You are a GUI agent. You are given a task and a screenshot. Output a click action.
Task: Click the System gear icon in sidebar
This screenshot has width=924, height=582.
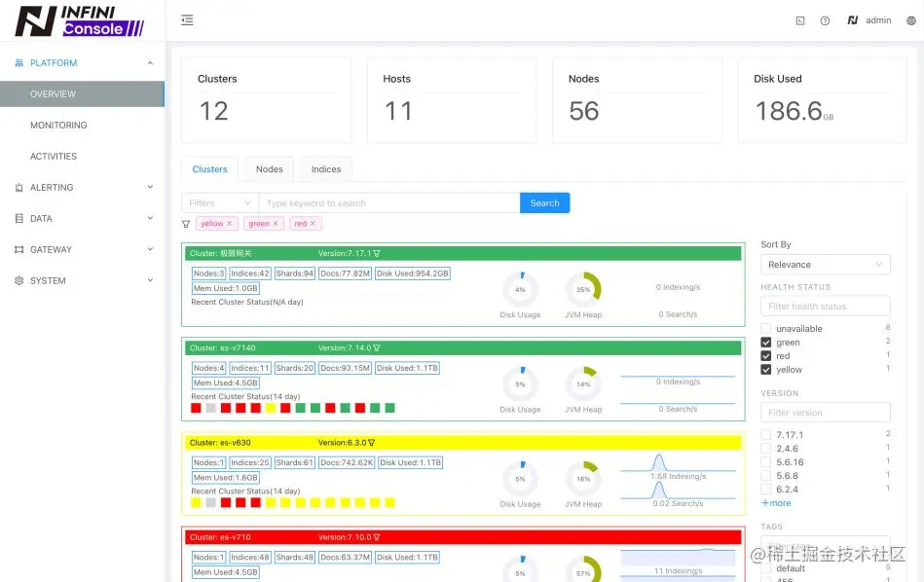pyautogui.click(x=18, y=281)
